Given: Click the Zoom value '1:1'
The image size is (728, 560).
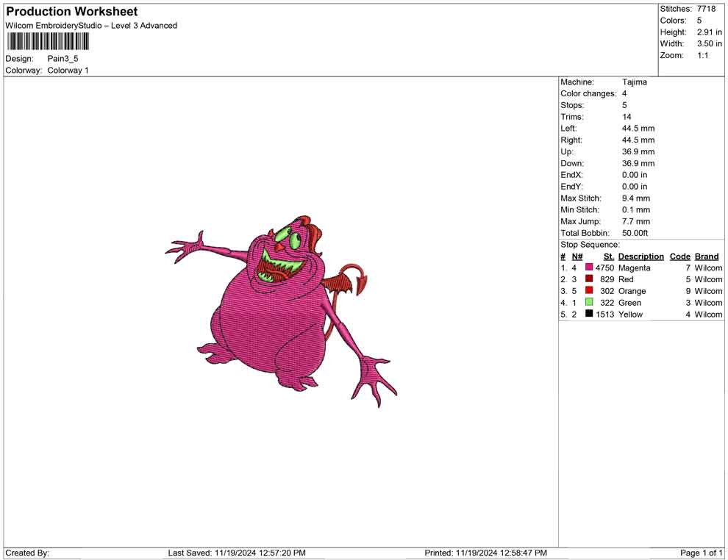Looking at the screenshot, I should [x=703, y=55].
